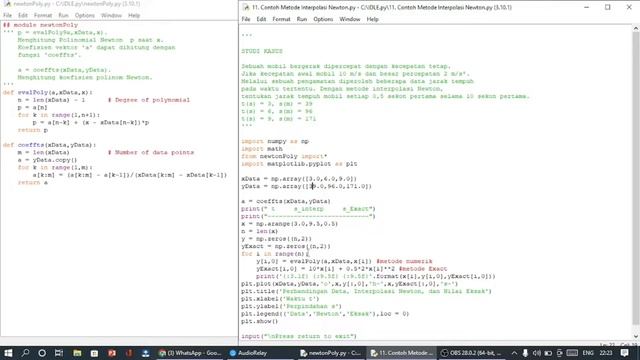
Task: Open Edit menu in Interpolasi Newton window
Action: [x=261, y=19]
